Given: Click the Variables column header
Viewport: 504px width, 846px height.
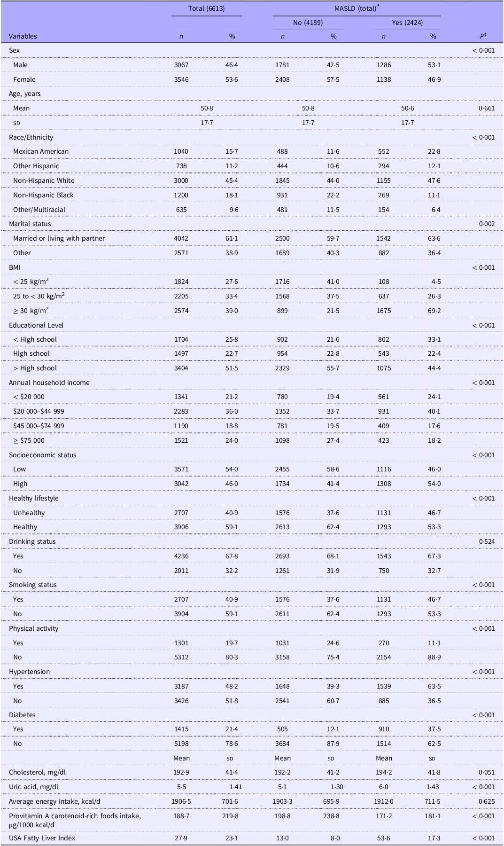Looking at the screenshot, I should click(23, 36).
